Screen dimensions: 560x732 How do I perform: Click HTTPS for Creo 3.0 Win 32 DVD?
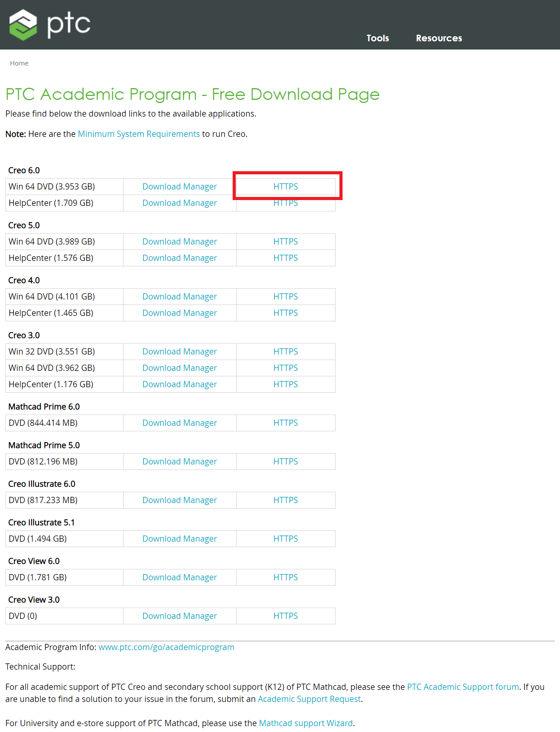(286, 351)
